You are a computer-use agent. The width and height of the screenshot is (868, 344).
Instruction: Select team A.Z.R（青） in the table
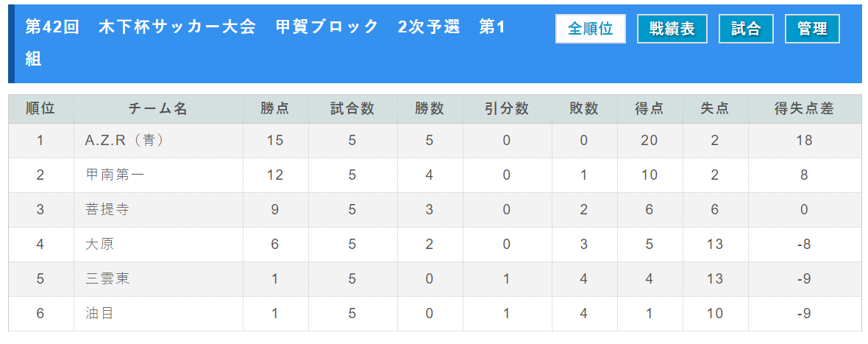click(124, 140)
